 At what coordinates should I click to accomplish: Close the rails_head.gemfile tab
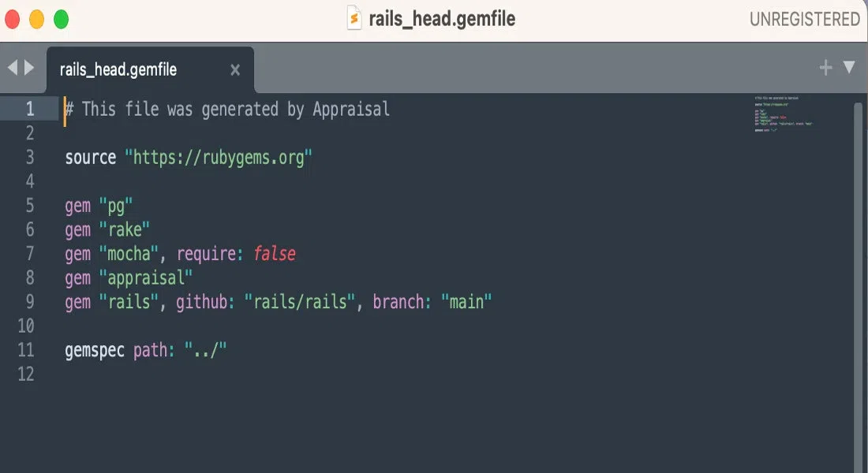coord(235,69)
